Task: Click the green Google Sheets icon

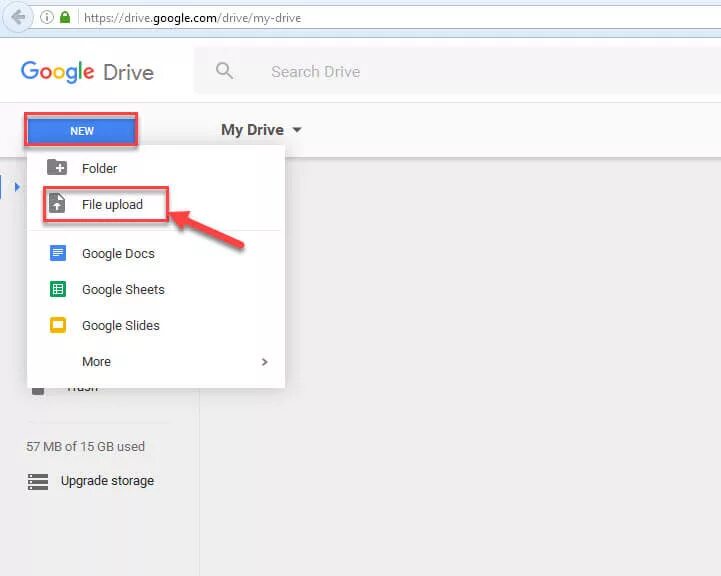Action: pos(58,289)
